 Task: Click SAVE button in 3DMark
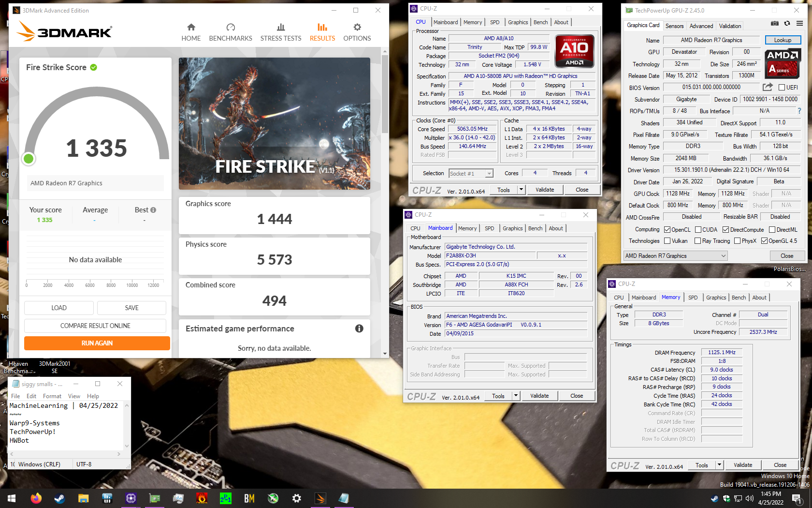click(x=131, y=308)
